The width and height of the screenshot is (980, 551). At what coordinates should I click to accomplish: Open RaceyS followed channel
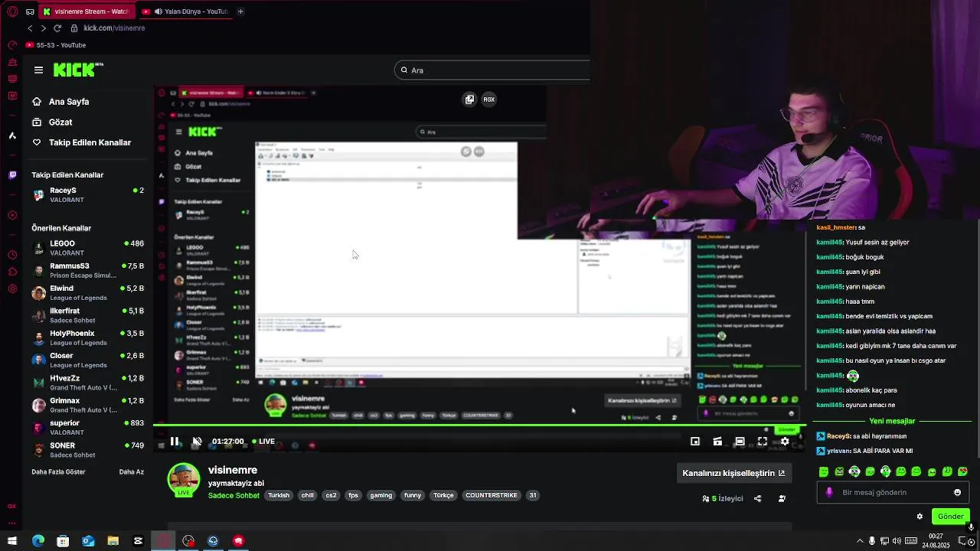87,194
